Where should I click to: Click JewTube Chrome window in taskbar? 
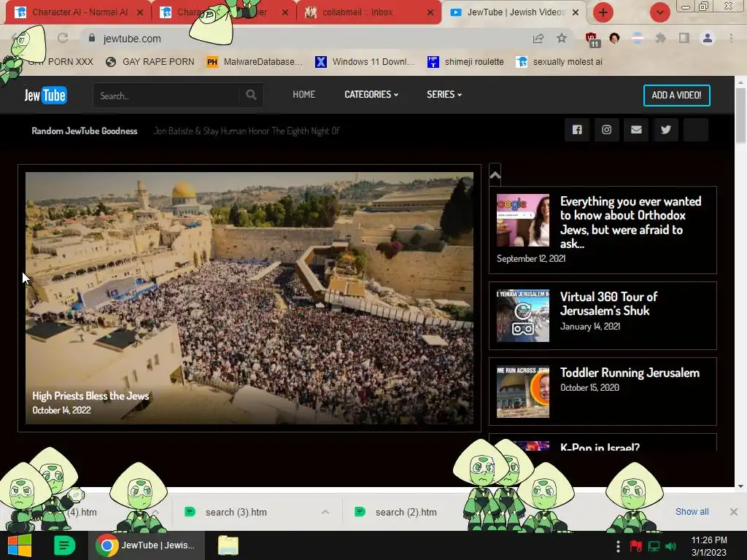pos(146,545)
